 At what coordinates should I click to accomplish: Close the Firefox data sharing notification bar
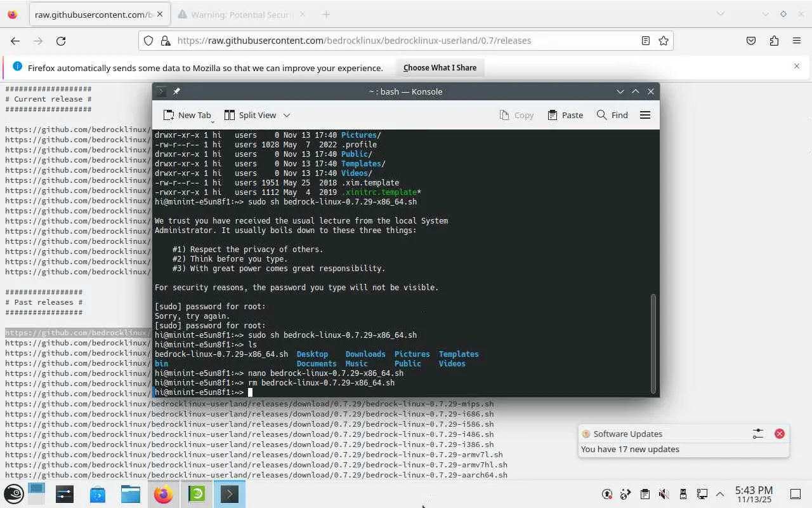pyautogui.click(x=797, y=66)
